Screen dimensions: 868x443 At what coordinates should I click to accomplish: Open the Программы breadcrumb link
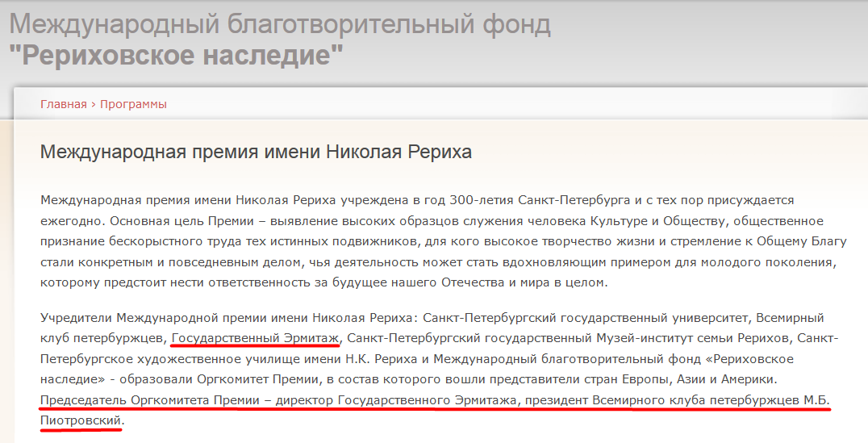[133, 104]
